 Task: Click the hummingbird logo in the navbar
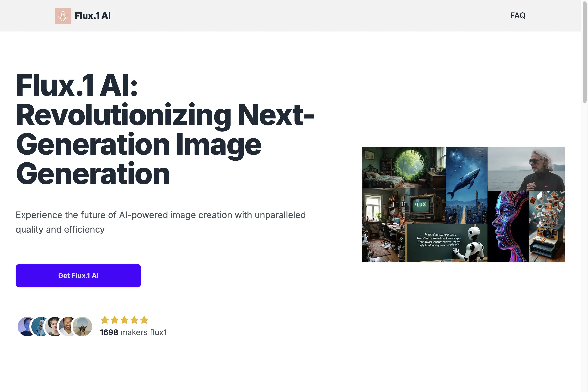click(63, 16)
